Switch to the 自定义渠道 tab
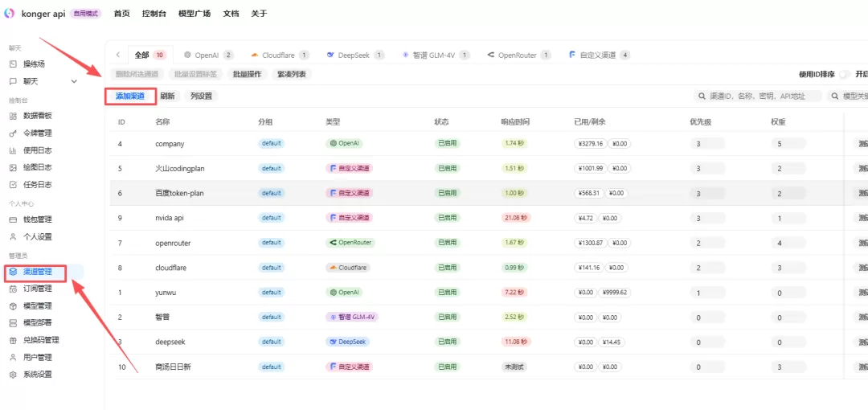This screenshot has width=868, height=410. coord(600,55)
